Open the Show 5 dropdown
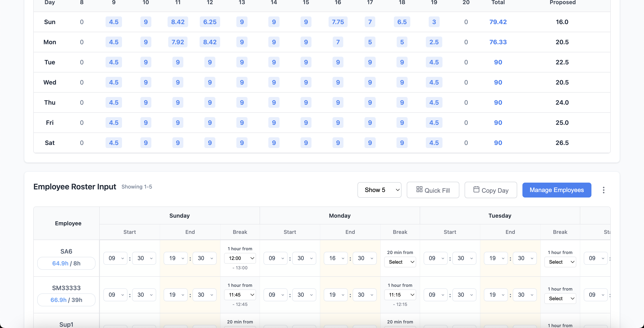This screenshot has width=644, height=328. pos(379,190)
